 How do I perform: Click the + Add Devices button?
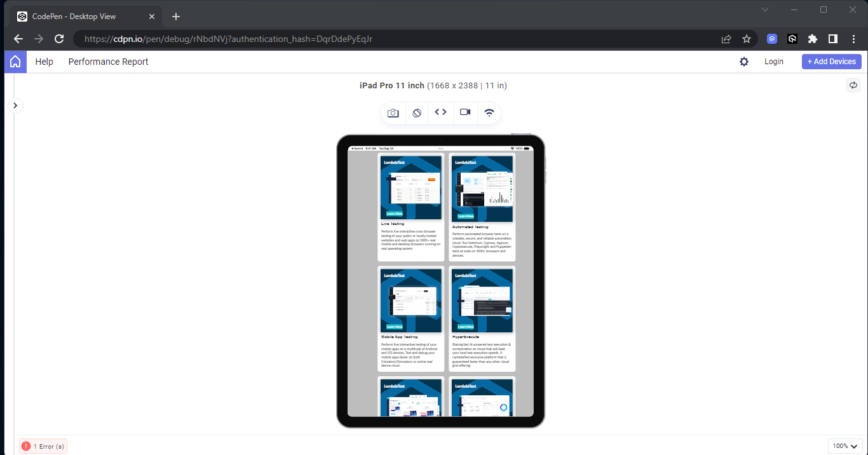[x=832, y=62]
